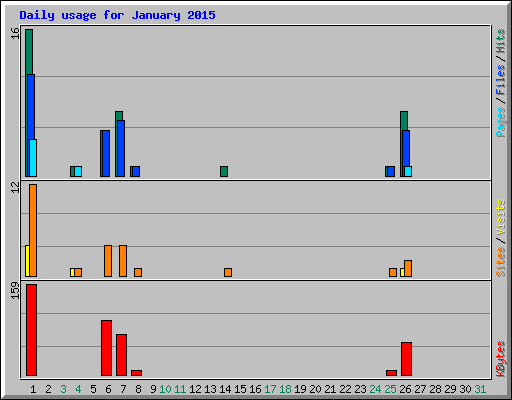Click the small red KBytes bar for day 8
The width and height of the screenshot is (512, 400).
tap(136, 373)
